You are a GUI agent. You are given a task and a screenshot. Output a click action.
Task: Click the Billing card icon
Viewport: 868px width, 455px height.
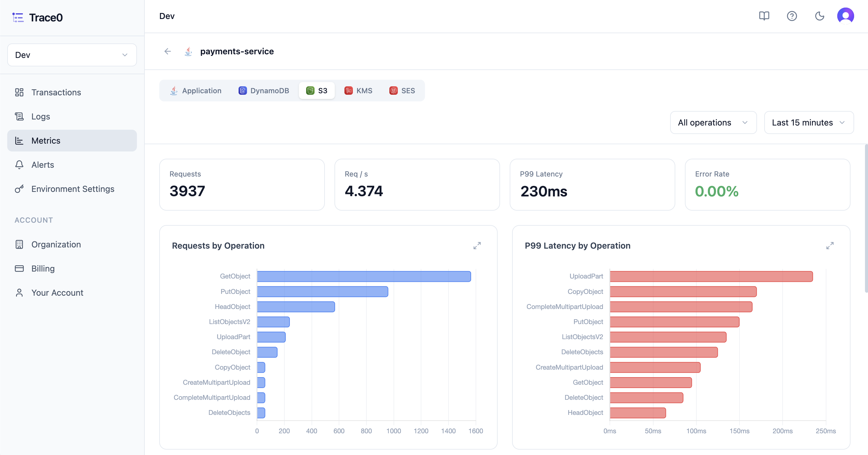coord(19,269)
